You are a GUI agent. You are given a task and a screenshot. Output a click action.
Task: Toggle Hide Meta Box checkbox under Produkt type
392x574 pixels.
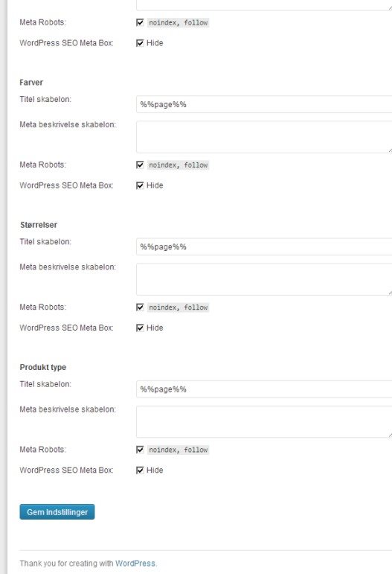click(140, 471)
